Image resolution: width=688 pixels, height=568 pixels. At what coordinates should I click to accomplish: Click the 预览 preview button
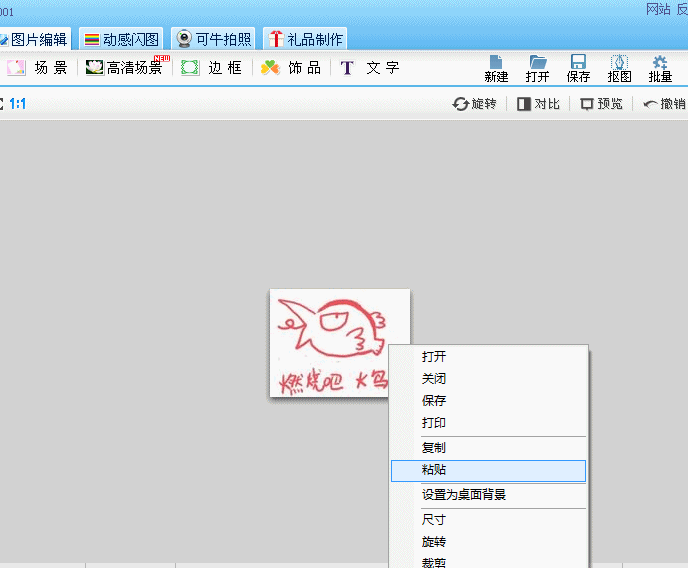click(601, 104)
